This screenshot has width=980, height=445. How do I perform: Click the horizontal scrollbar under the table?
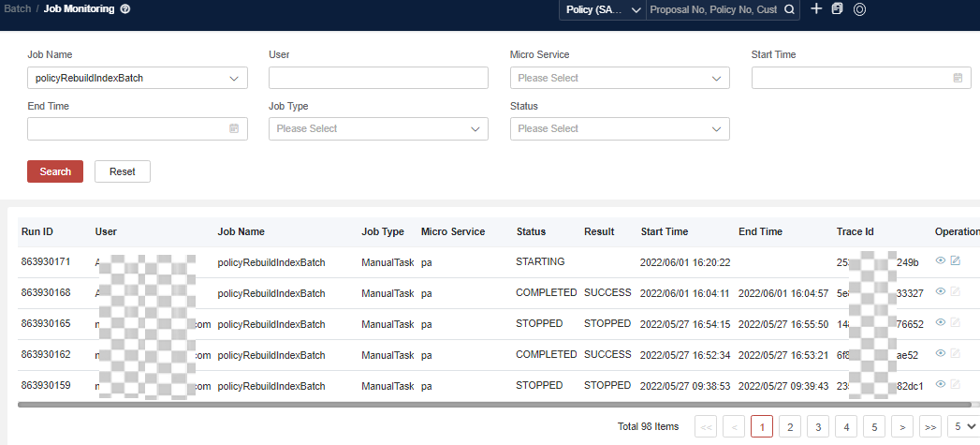(468, 405)
